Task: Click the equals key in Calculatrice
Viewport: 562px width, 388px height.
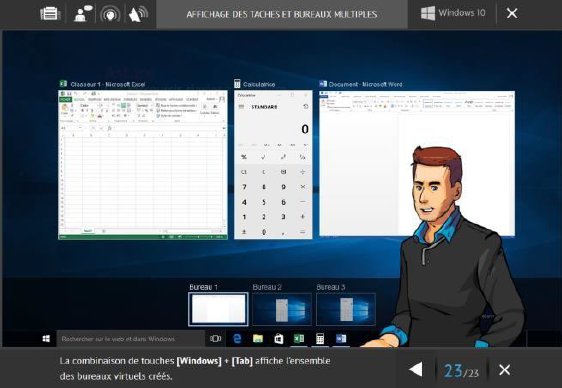Action: pos(303,232)
